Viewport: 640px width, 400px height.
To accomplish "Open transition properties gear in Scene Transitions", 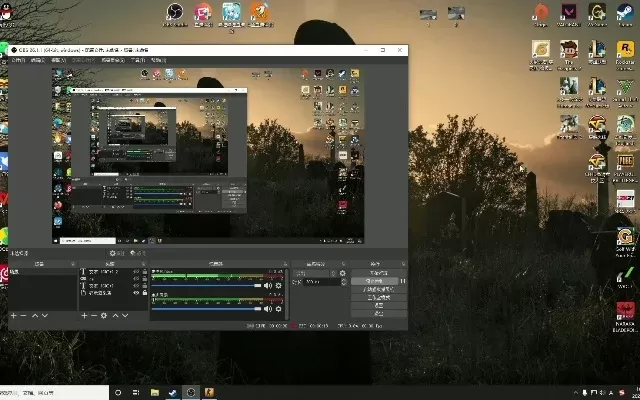I will (343, 272).
